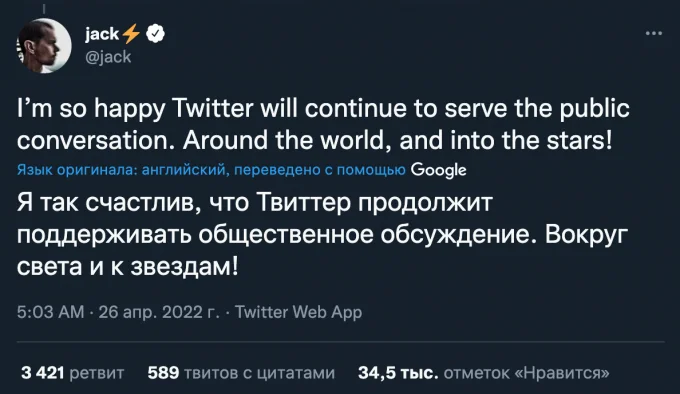Open the 5:03 AM timestamp link
This screenshot has height=394, width=680.
click(50, 312)
